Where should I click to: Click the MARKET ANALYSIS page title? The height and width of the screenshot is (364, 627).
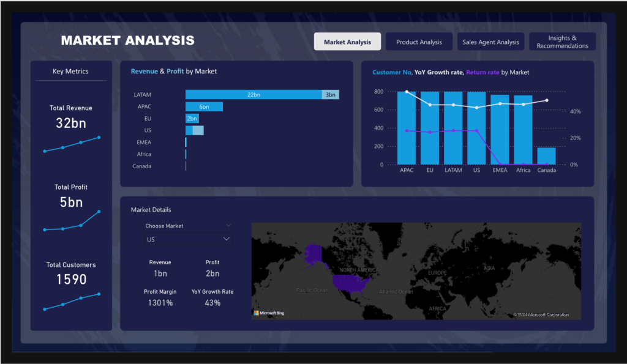point(127,40)
